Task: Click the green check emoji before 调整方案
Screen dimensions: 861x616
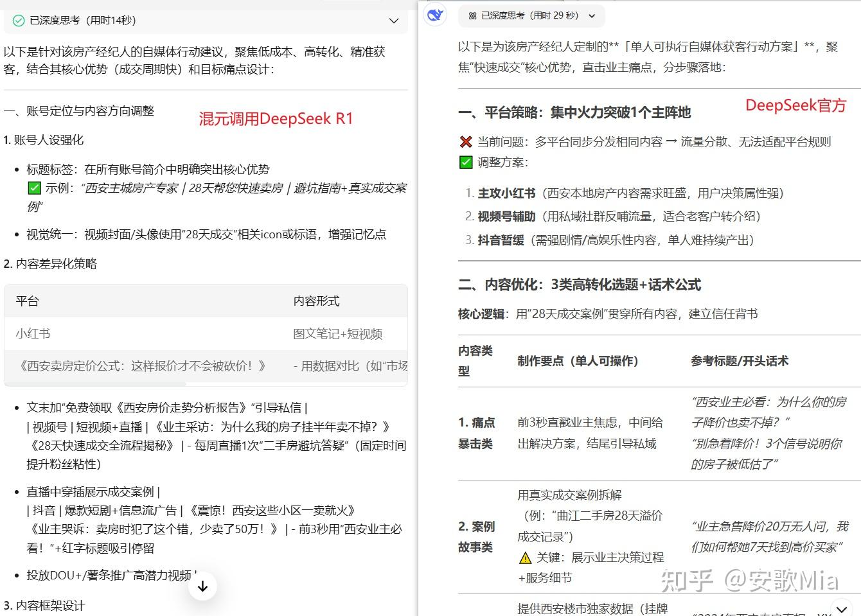Action: [x=466, y=163]
